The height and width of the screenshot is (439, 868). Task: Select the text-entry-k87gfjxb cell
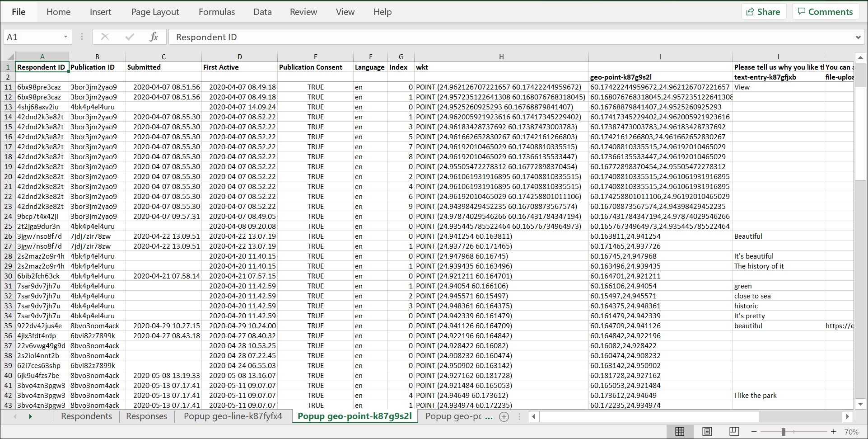click(x=778, y=77)
